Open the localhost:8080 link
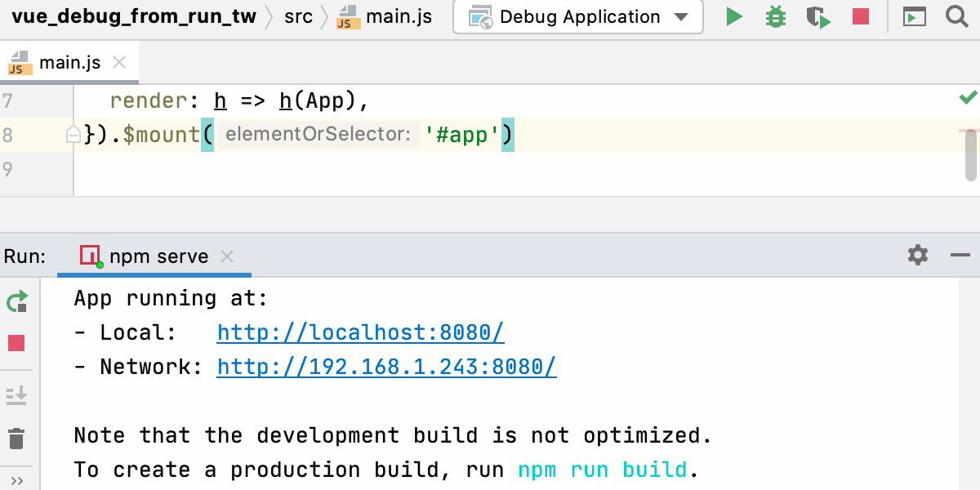 pos(360,332)
